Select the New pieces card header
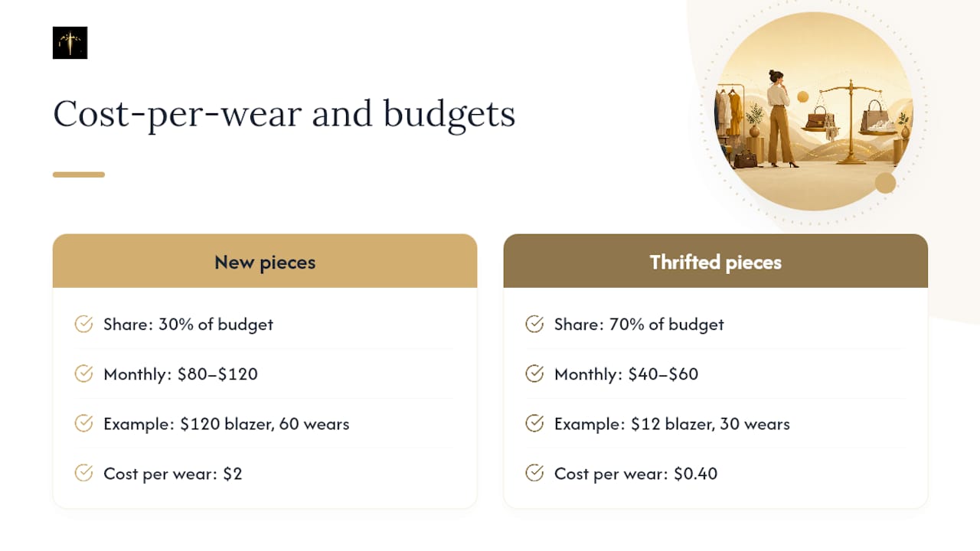Viewport: 980px width, 551px height. point(265,262)
